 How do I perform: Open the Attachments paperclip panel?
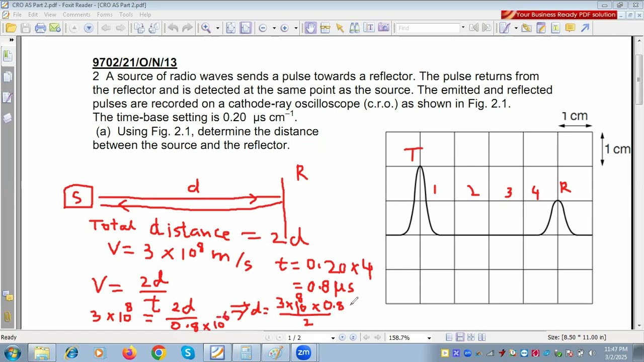8,316
